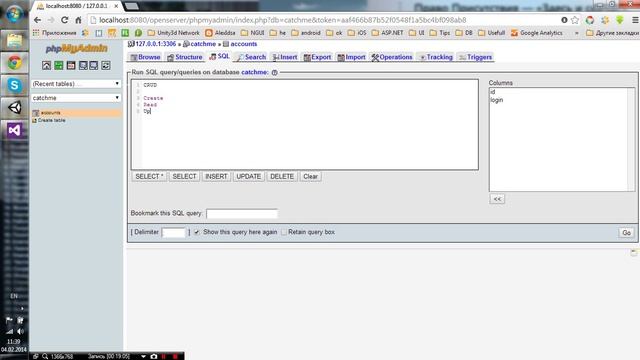Click the UPDATE query button
The width and height of the screenshot is (640, 360).
[249, 176]
